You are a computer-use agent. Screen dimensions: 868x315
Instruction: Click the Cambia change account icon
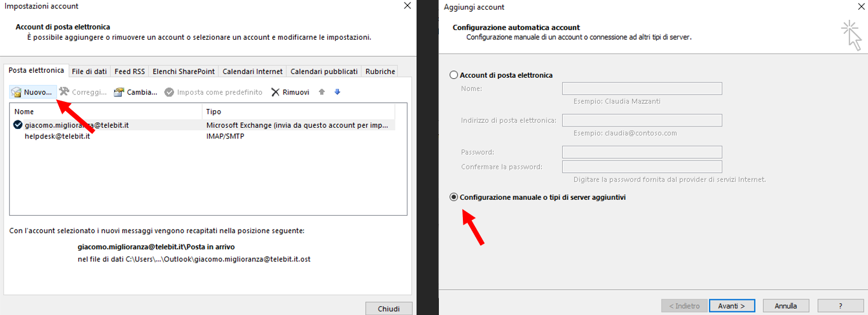[x=119, y=92]
